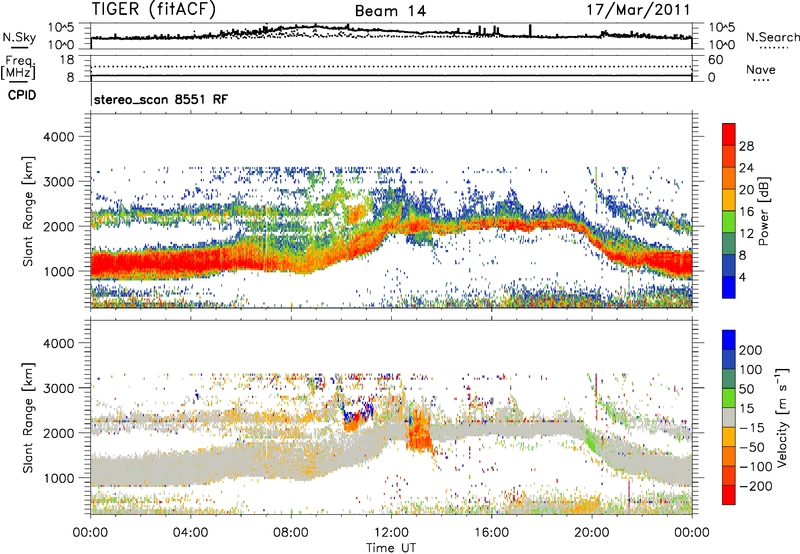Viewport: 800px width, 554px height.
Task: Select the "Freq. [MHz]" axis label
Action: coord(18,68)
